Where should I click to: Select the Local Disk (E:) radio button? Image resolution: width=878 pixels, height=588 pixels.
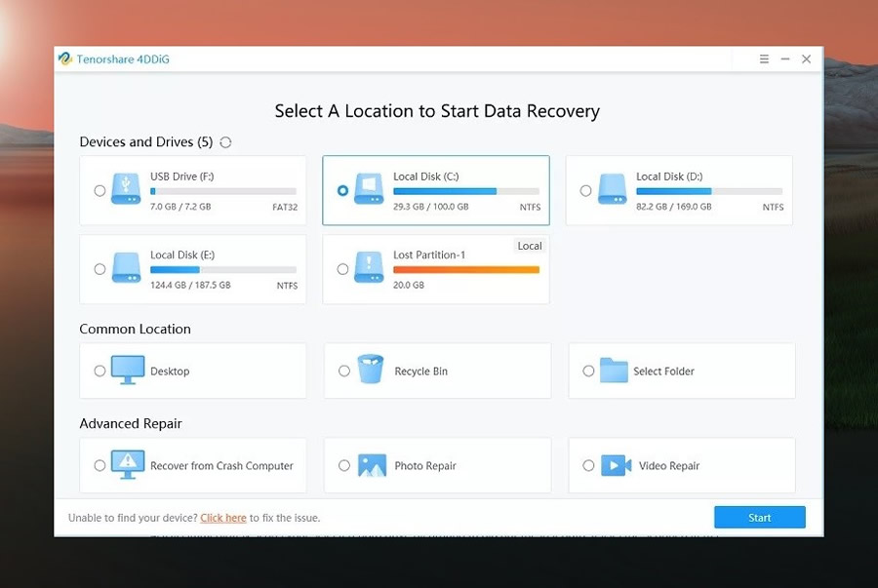[x=100, y=269]
